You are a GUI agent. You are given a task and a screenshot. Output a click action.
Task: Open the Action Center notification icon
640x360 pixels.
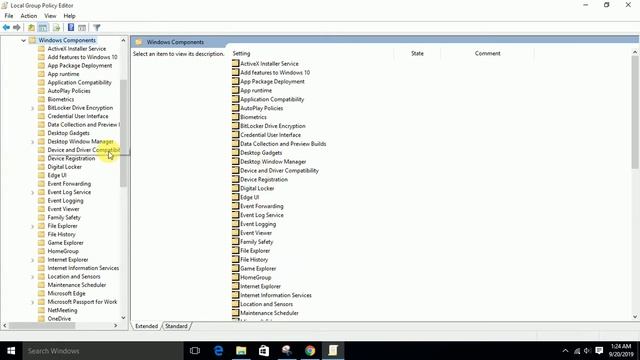pos(599,351)
